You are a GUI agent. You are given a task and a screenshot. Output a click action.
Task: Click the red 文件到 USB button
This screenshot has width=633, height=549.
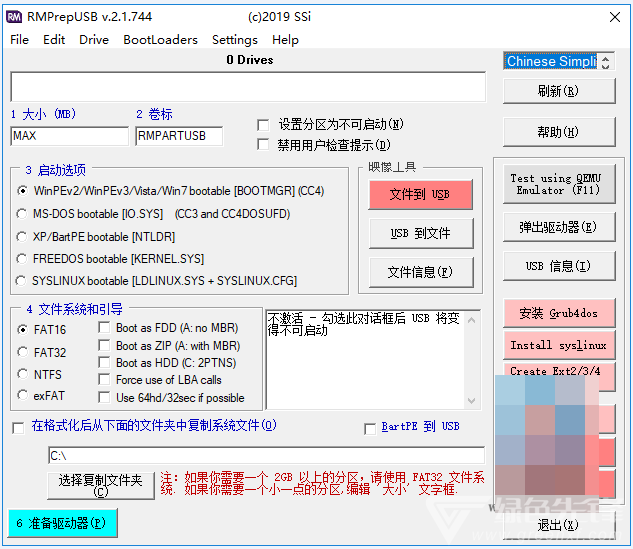(x=420, y=195)
